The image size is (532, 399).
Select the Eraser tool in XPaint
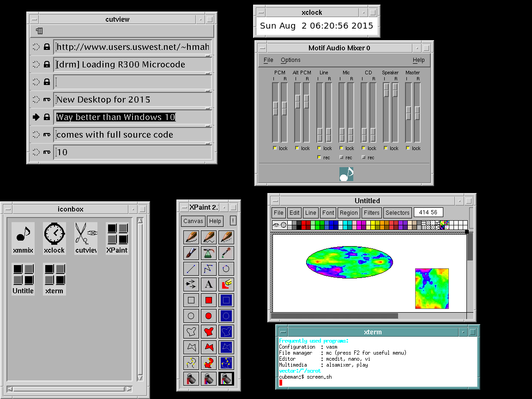point(226,284)
